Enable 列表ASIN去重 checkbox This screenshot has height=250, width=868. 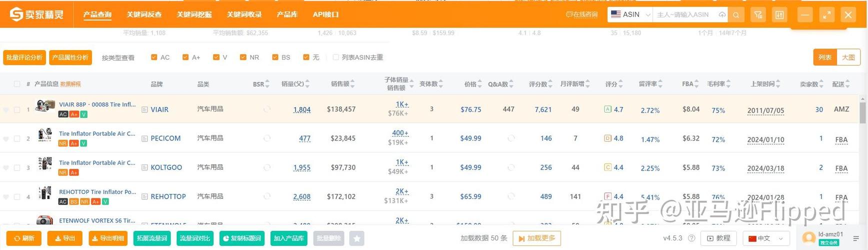tap(335, 57)
